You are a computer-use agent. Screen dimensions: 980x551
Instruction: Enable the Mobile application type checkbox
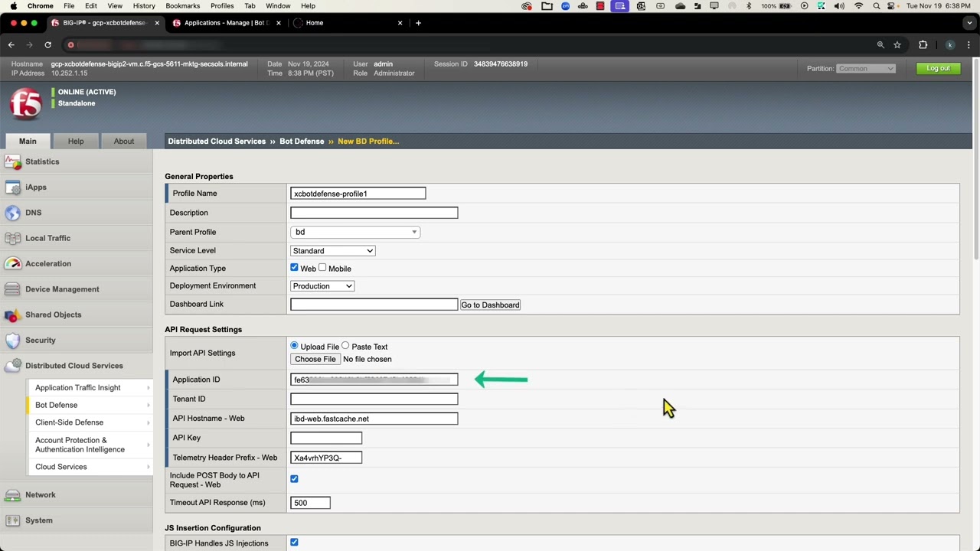[322, 268]
